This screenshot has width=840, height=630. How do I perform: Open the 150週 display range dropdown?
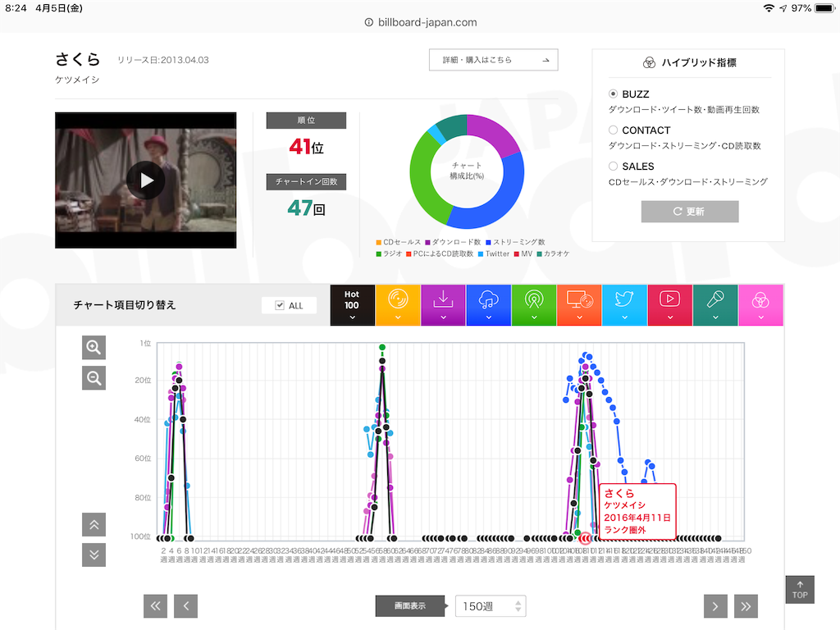[491, 606]
